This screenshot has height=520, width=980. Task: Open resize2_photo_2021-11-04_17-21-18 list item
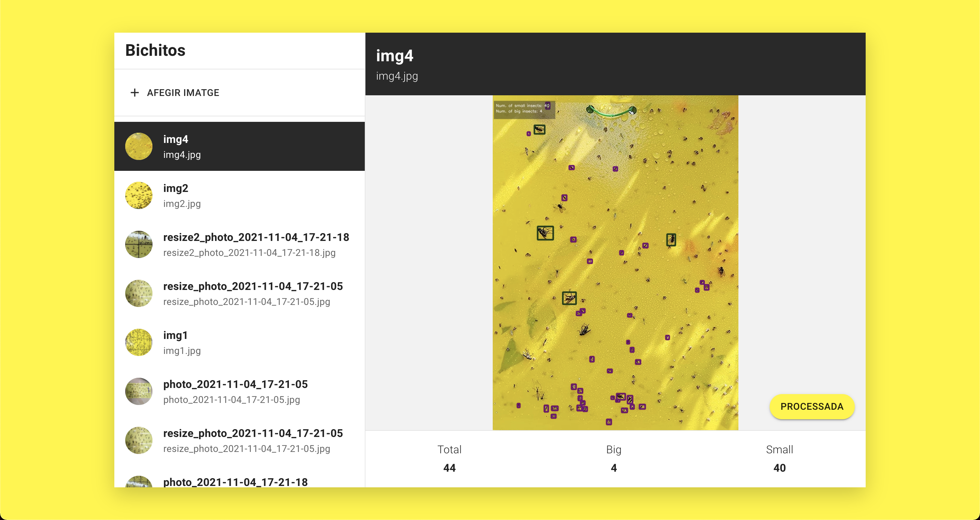point(256,237)
